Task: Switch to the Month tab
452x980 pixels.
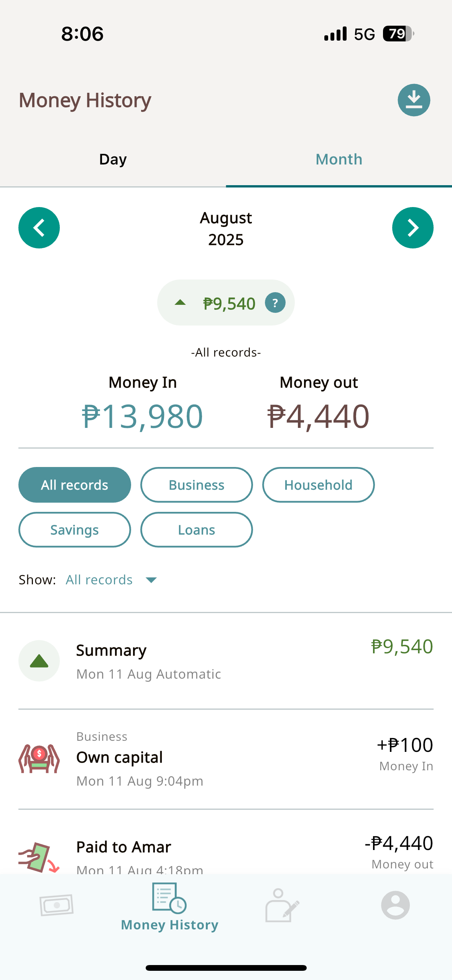Action: (339, 159)
